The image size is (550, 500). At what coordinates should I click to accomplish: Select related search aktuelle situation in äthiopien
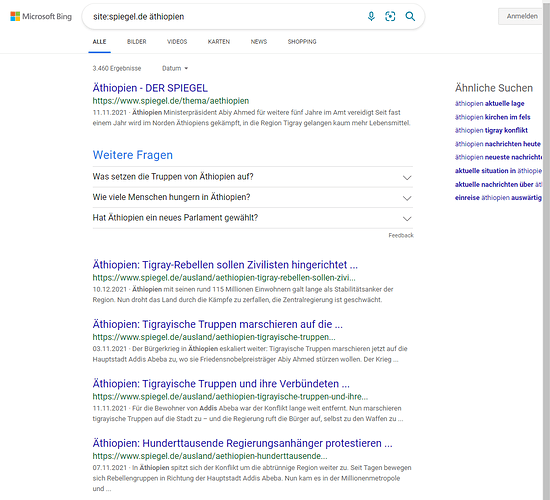coord(498,171)
